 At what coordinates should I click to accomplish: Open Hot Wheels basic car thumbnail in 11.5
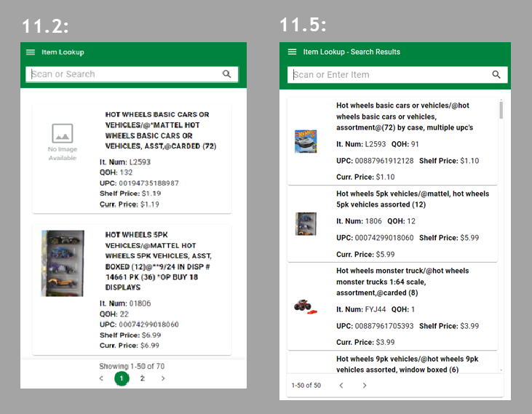(x=306, y=141)
